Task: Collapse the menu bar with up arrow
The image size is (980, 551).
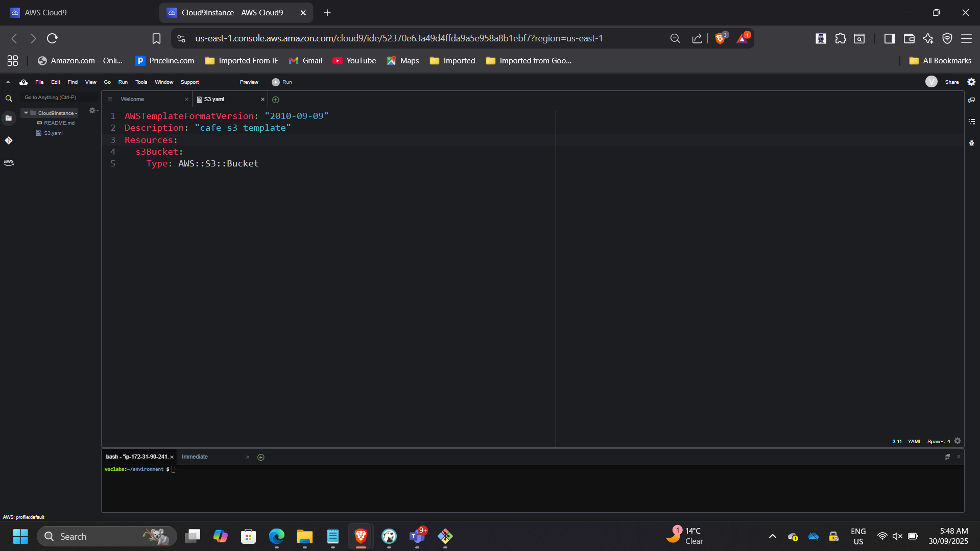Action: [x=8, y=82]
